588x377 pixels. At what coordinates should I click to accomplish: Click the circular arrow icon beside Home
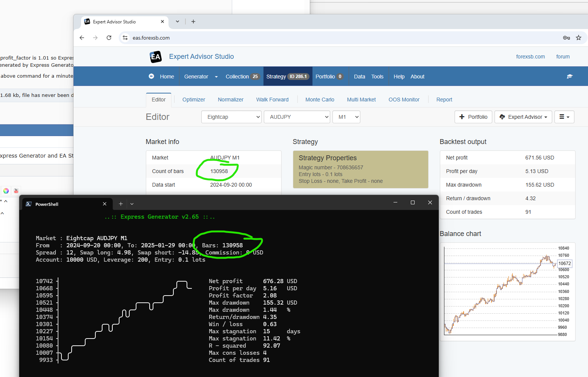[x=152, y=76]
